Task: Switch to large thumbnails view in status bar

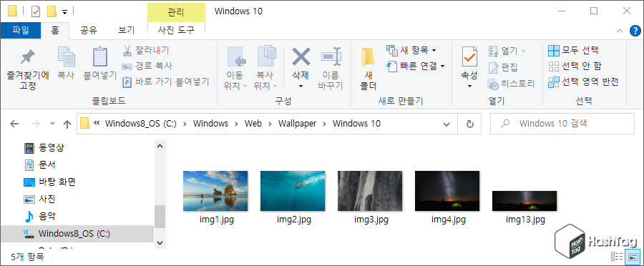Action: coord(633,257)
